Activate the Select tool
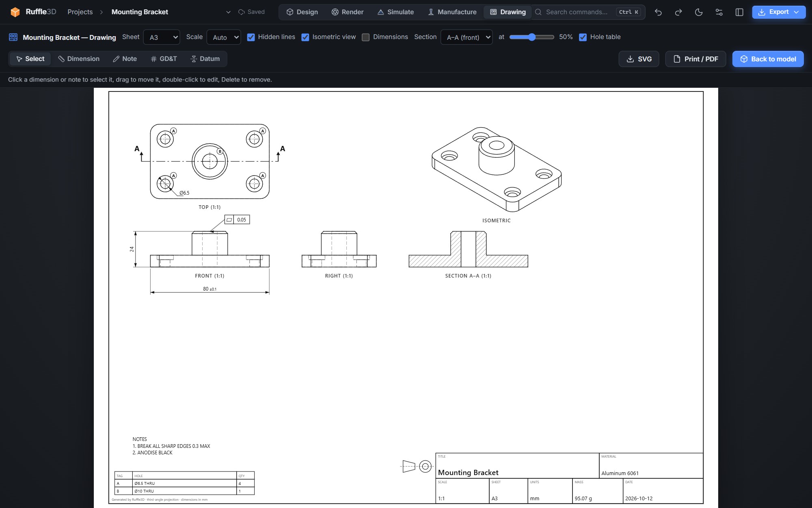The image size is (812, 508). click(30, 59)
